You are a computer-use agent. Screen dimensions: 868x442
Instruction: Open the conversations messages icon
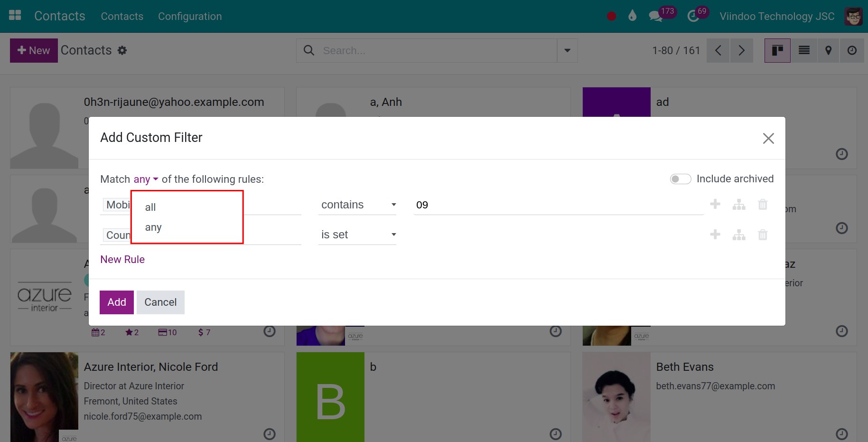(x=655, y=16)
